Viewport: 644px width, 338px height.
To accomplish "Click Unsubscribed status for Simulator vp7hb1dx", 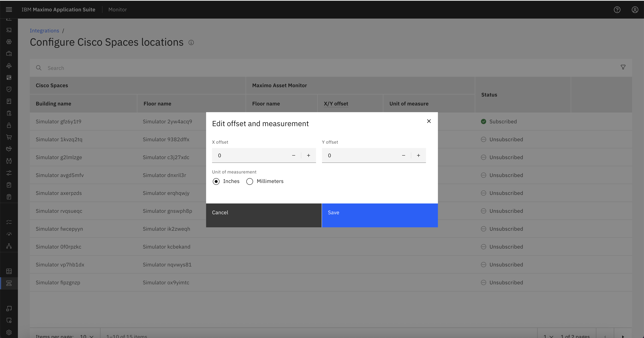I will pos(502,265).
